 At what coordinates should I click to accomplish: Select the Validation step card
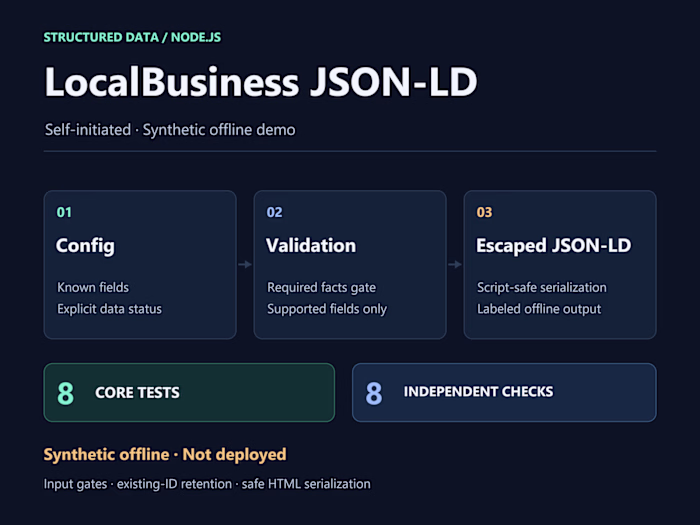350,265
